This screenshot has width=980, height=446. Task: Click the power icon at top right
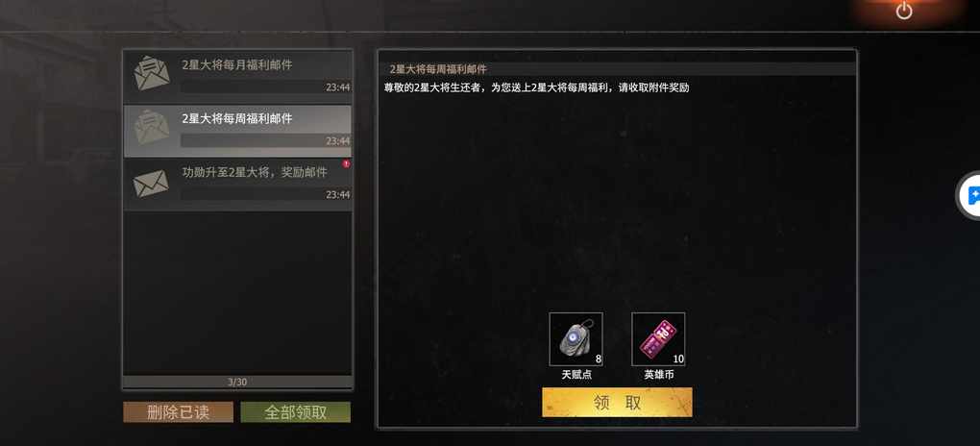pos(904,11)
